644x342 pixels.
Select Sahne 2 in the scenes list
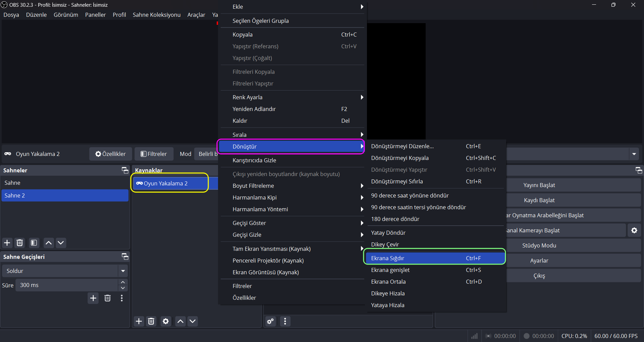click(x=65, y=195)
